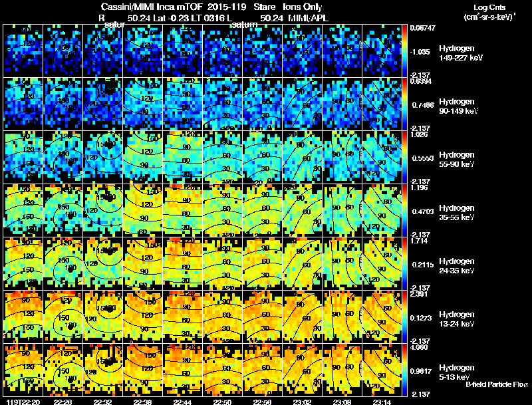This screenshot has width=532, height=405.
Task: Select the 'Hydrogen 55-90 keV' row label
Action: pyautogui.click(x=457, y=160)
